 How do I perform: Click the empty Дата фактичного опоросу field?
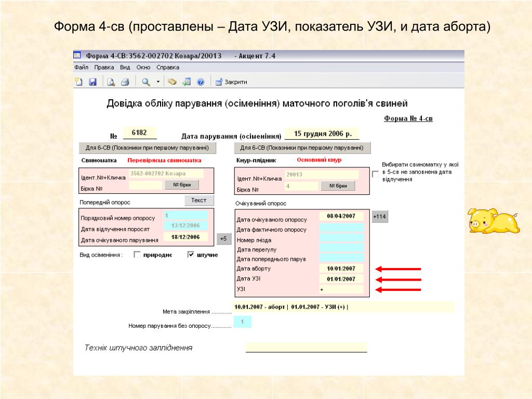[341, 228]
